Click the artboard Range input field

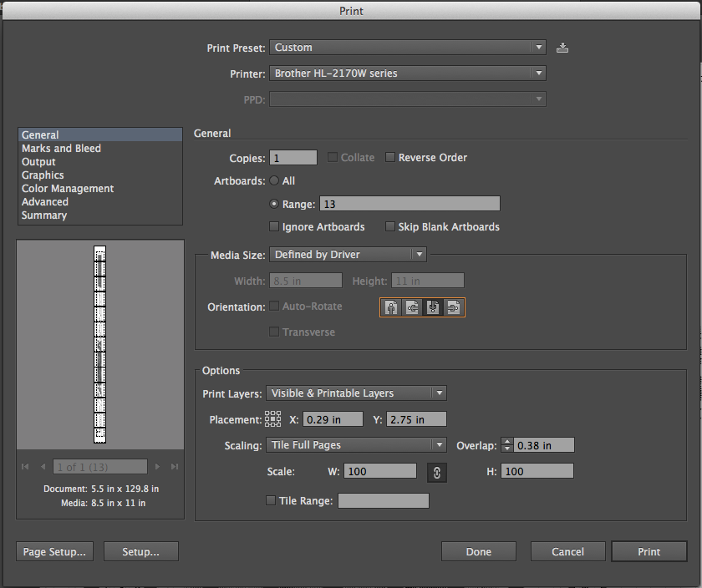pos(409,203)
